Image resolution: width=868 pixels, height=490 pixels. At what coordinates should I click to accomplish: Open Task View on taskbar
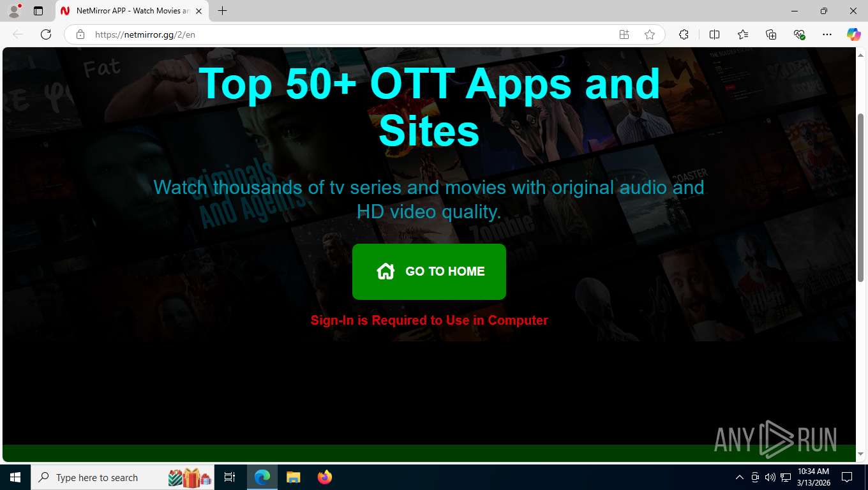(230, 477)
